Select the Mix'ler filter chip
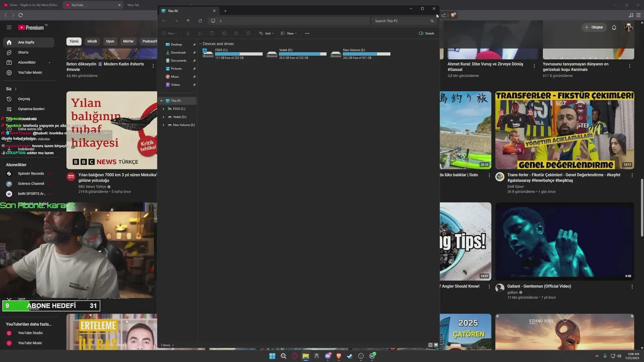Screen dimensions: 644x362 (128, 41)
